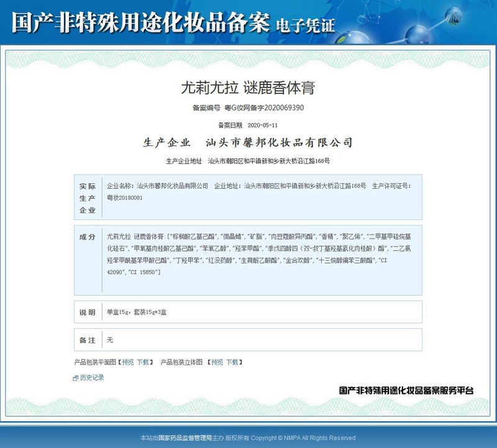The image size is (497, 448).
Task: Select the text 单盒15g，套装15g*3盒
Action: [137, 313]
